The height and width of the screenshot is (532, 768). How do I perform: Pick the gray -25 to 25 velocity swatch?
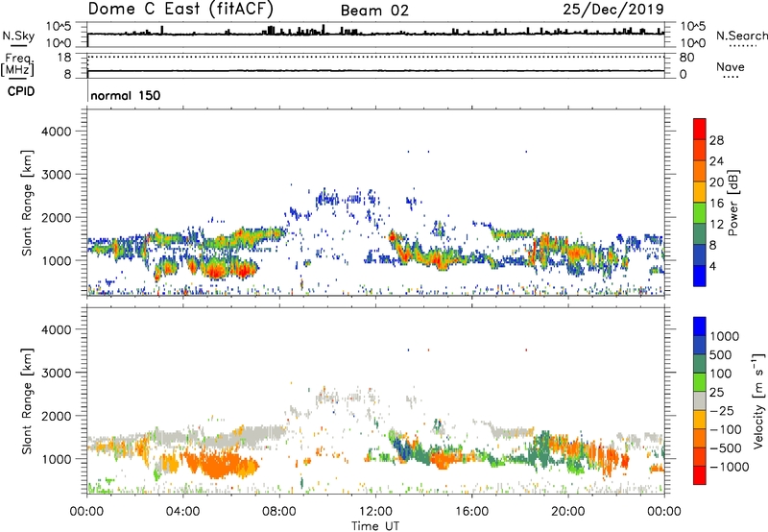point(700,400)
